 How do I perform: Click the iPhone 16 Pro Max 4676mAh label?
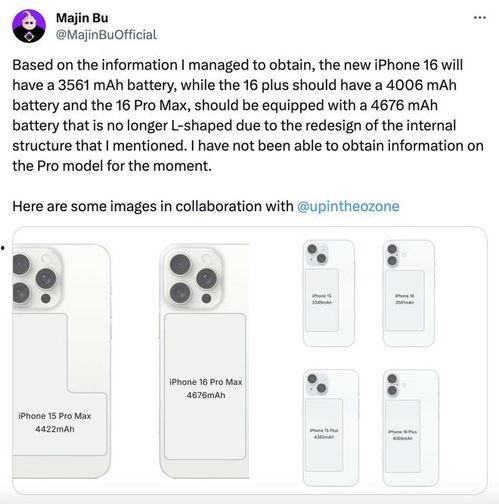(206, 389)
